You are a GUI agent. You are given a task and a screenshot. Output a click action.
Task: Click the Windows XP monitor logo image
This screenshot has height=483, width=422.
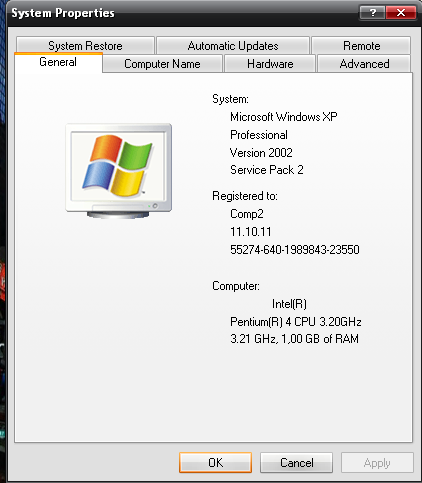[x=119, y=171]
